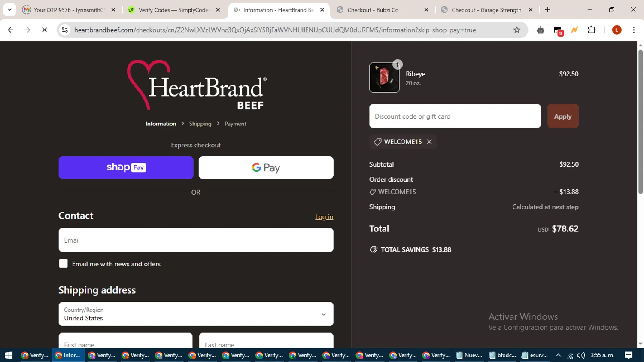
Task: Switch to Checkout - Garage Strength tab
Action: point(487,9)
